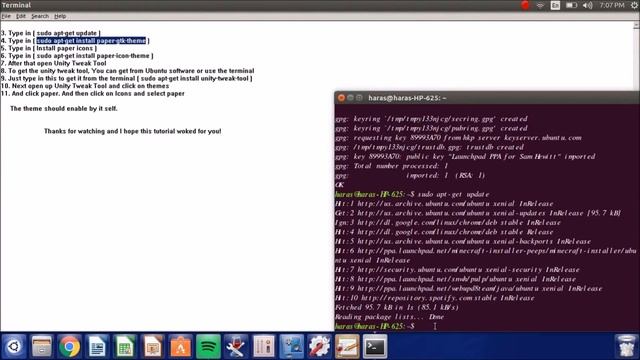The height and width of the screenshot is (360, 640).
Task: Switch to Terminal icon in dock
Action: (375, 347)
